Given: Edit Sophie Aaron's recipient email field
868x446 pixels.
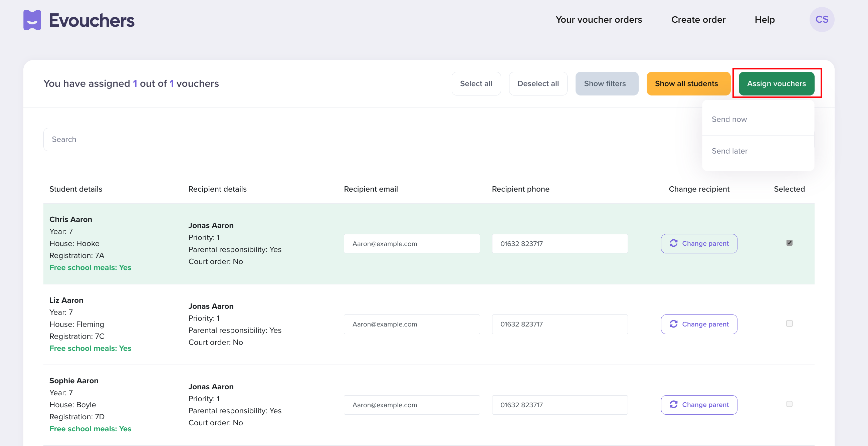Looking at the screenshot, I should tap(411, 405).
